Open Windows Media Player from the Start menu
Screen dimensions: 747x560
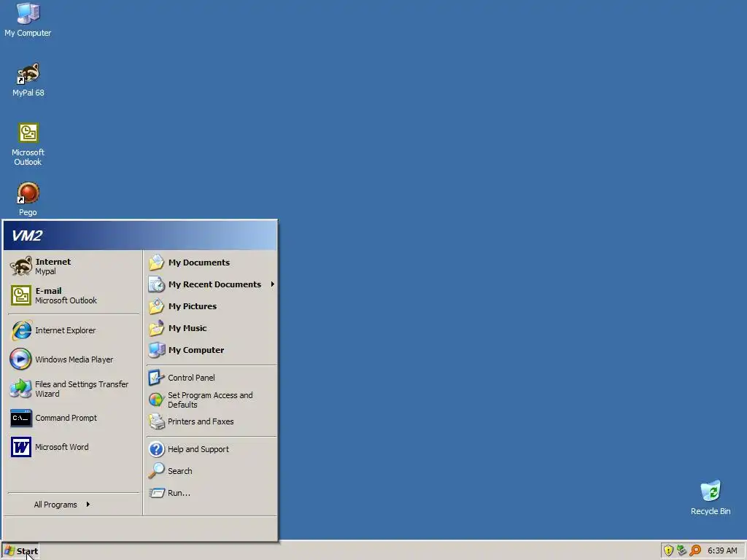[74, 359]
